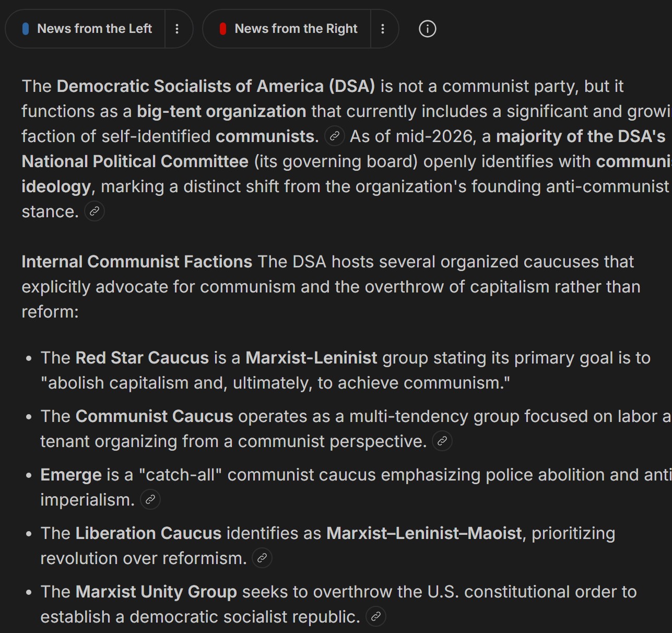Open source link for Marxist Unity Group

coord(376,617)
